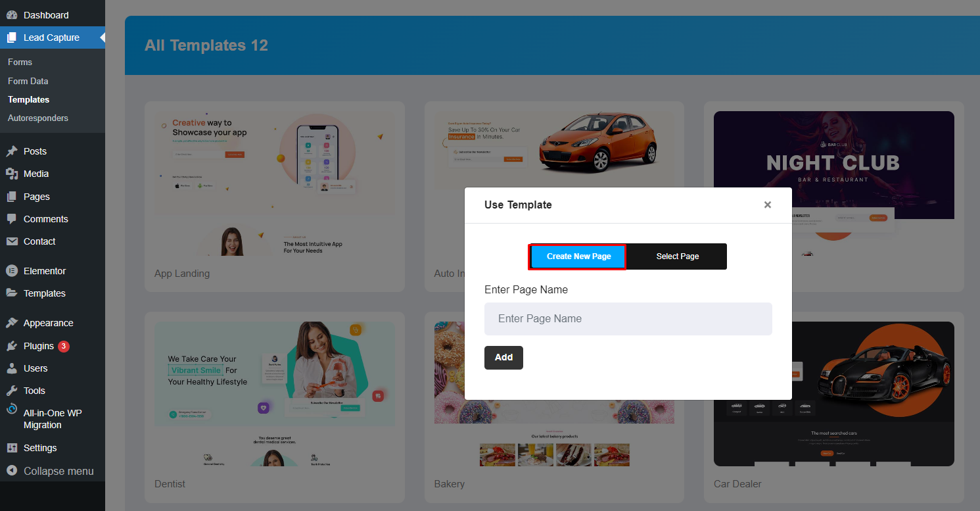Click the Users person icon

[12, 368]
